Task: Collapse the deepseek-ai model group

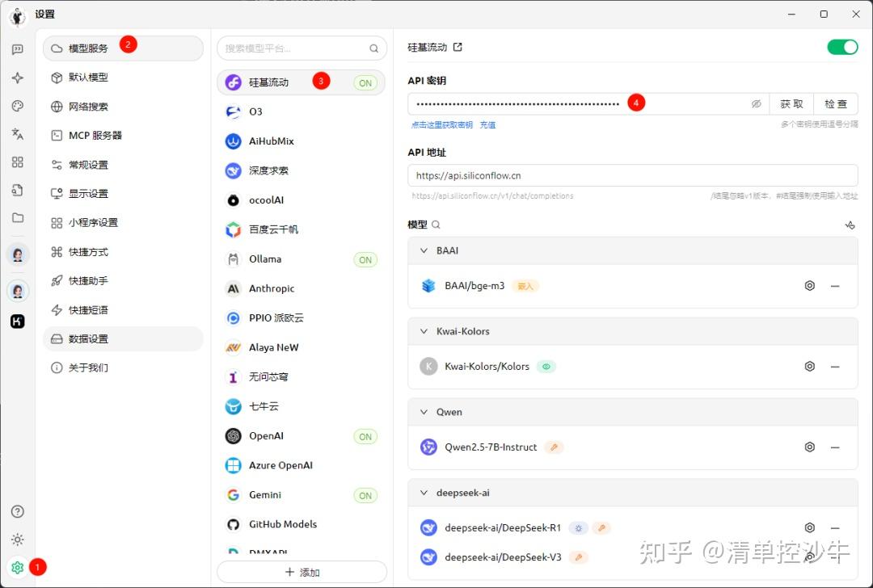Action: click(x=424, y=493)
